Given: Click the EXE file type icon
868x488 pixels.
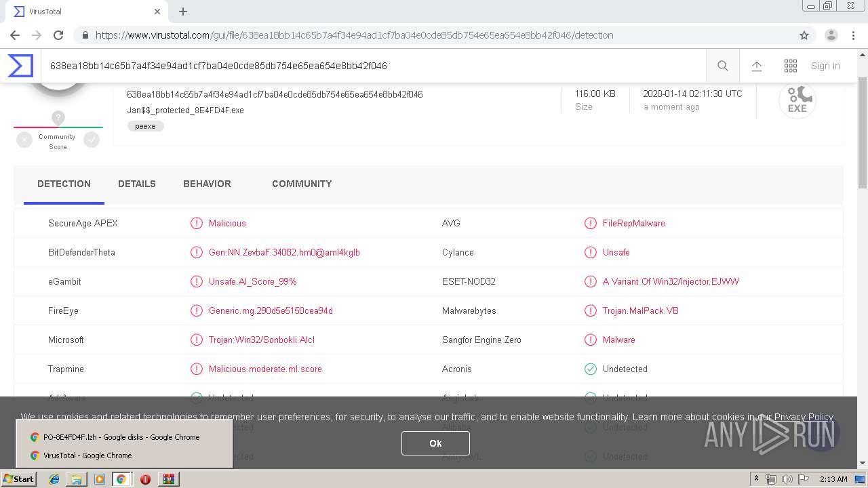Looking at the screenshot, I should pyautogui.click(x=797, y=100).
